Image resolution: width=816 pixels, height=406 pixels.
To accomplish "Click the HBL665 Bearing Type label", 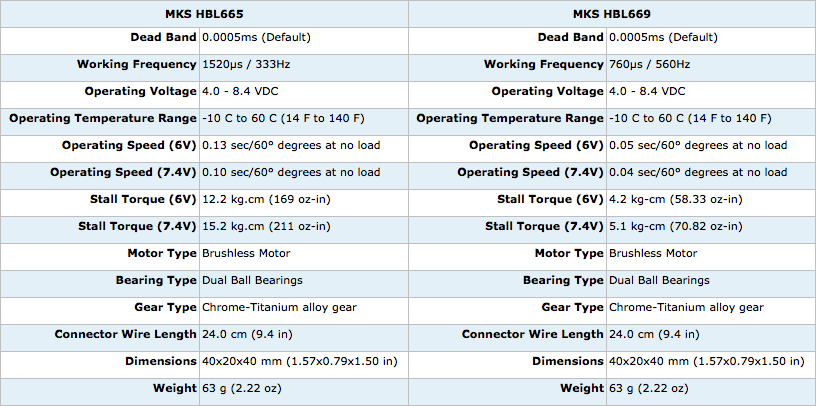I will [156, 281].
